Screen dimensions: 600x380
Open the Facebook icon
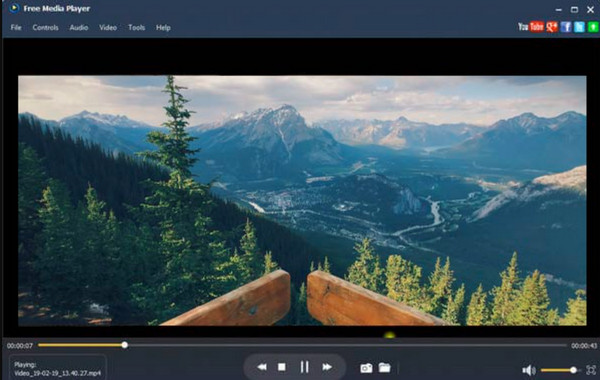(x=566, y=26)
